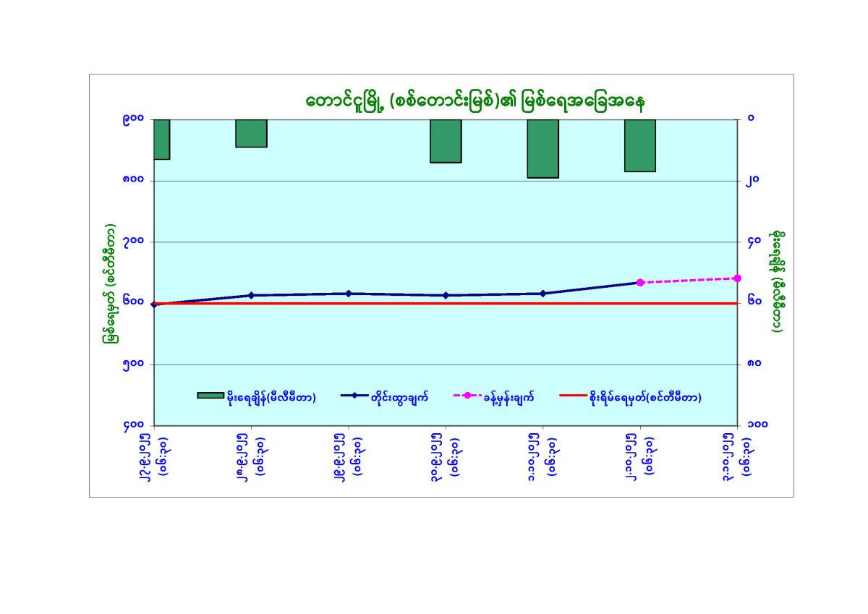
Task: Click the shortest green rainfall bar
Action: (251, 134)
